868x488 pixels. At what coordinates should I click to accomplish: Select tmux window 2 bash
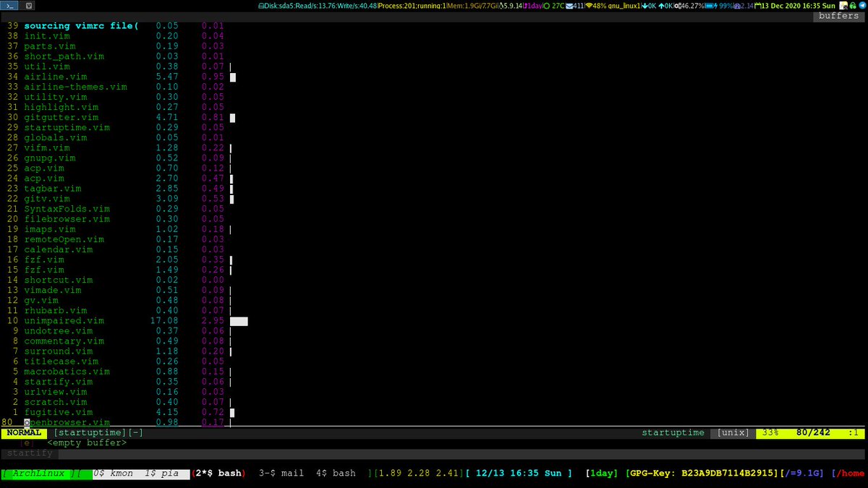click(x=218, y=474)
